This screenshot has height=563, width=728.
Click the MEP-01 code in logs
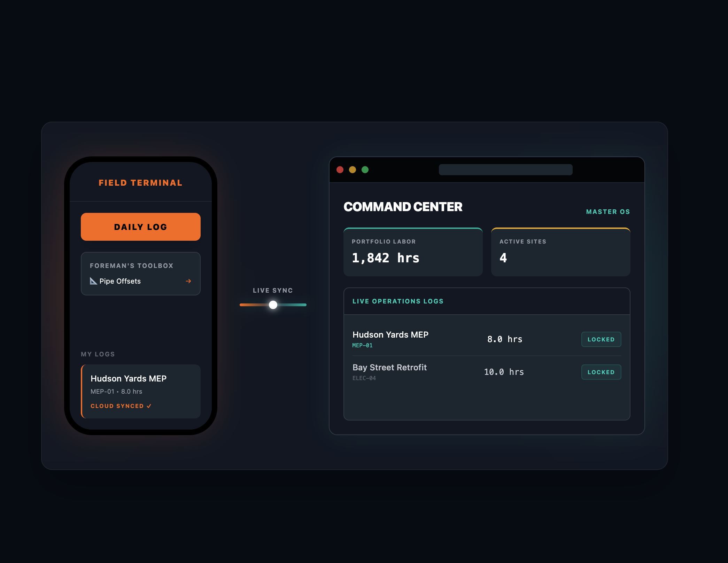click(363, 346)
